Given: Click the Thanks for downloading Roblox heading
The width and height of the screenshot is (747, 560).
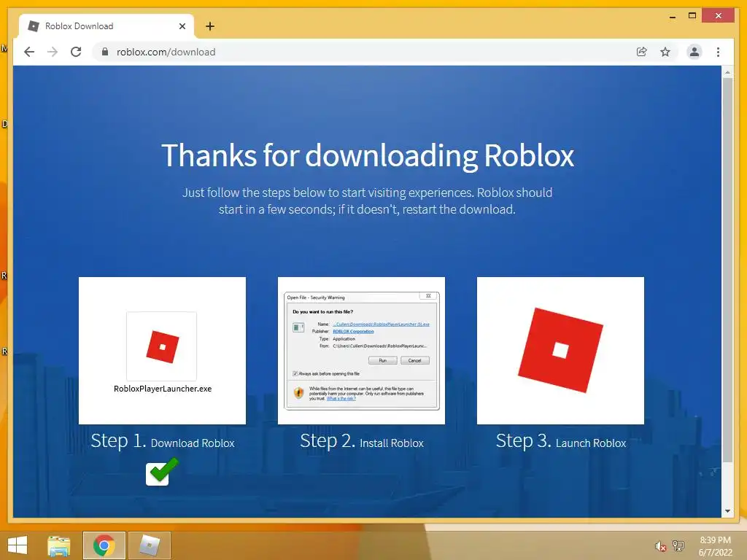Looking at the screenshot, I should 368,156.
